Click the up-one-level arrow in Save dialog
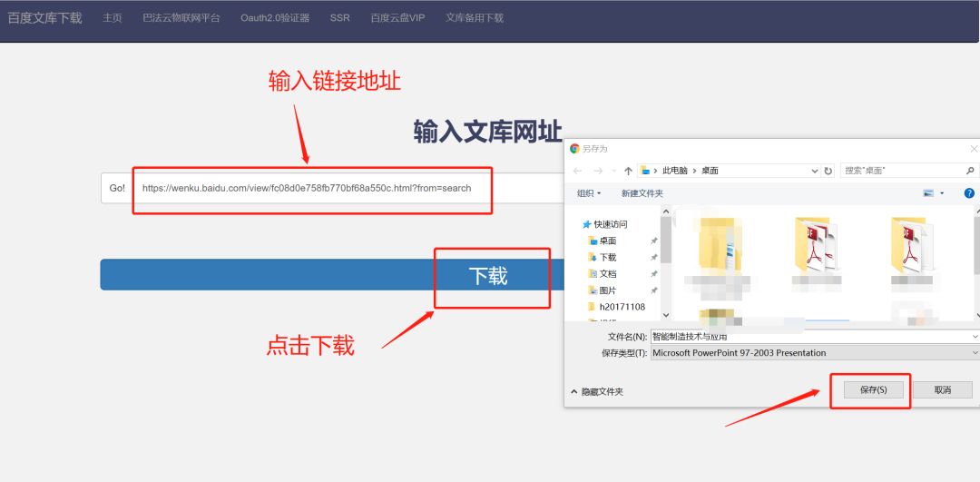The width and height of the screenshot is (980, 482). [x=628, y=171]
